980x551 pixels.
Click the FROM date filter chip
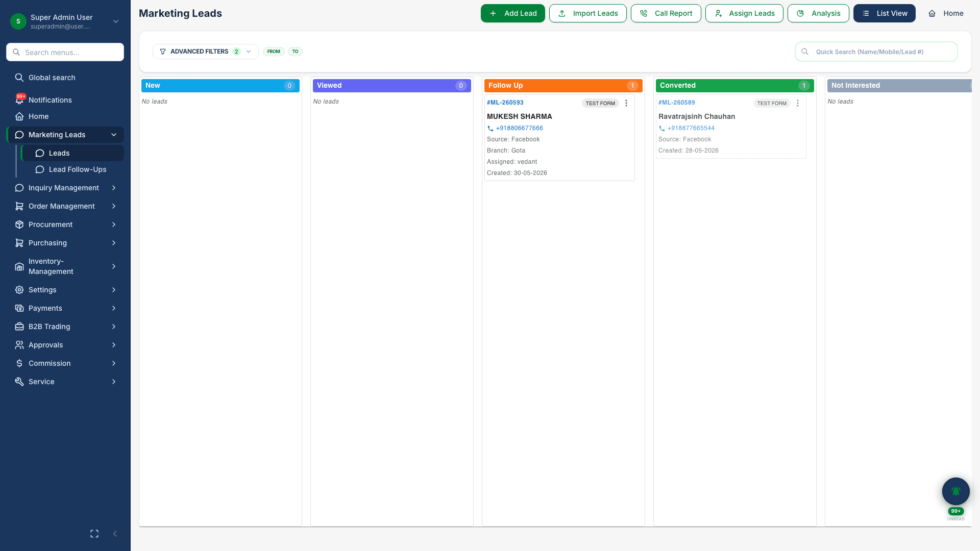274,52
